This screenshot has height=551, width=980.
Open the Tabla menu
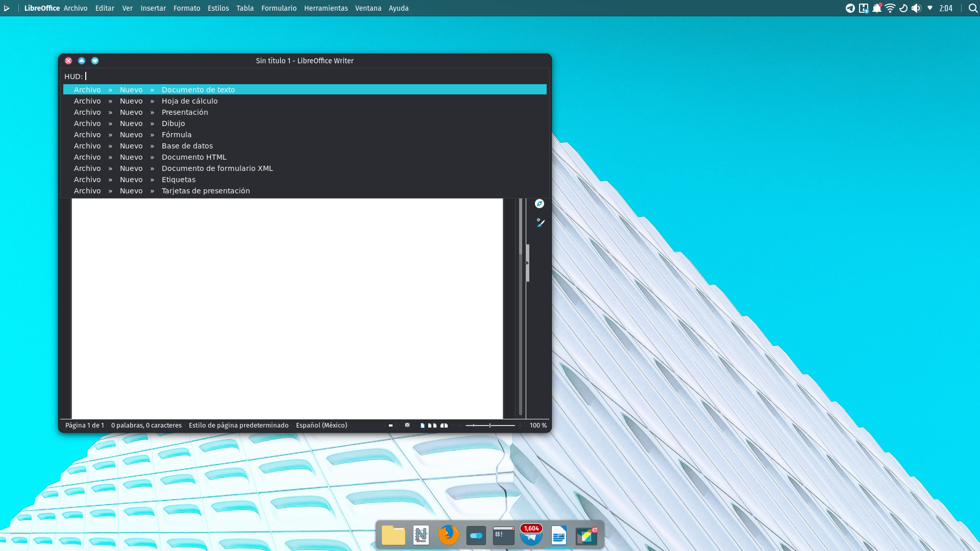click(245, 8)
